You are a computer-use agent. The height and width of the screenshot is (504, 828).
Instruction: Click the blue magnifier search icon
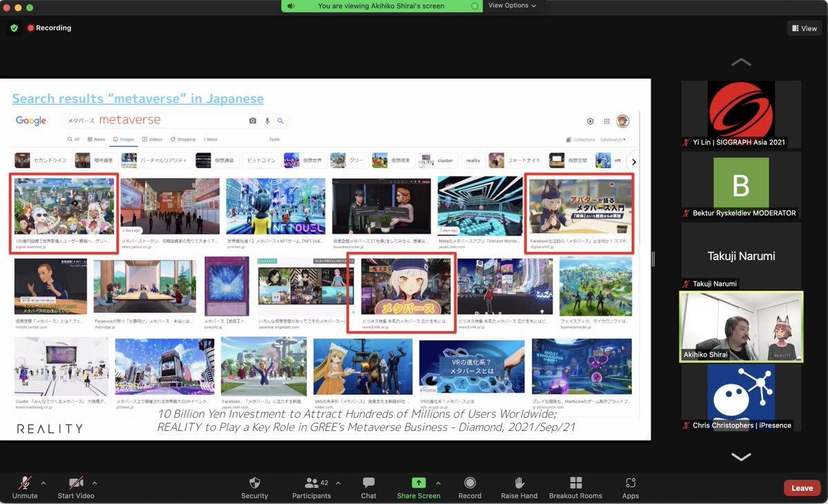point(281,121)
